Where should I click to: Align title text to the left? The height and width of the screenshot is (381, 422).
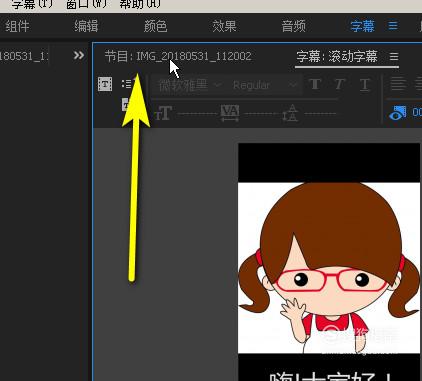[398, 84]
